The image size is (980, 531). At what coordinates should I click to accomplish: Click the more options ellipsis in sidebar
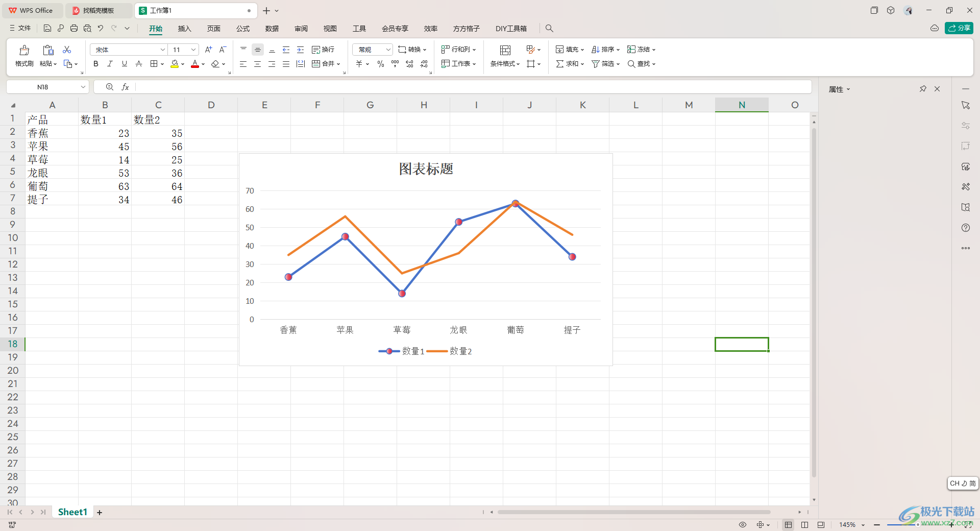(966, 248)
